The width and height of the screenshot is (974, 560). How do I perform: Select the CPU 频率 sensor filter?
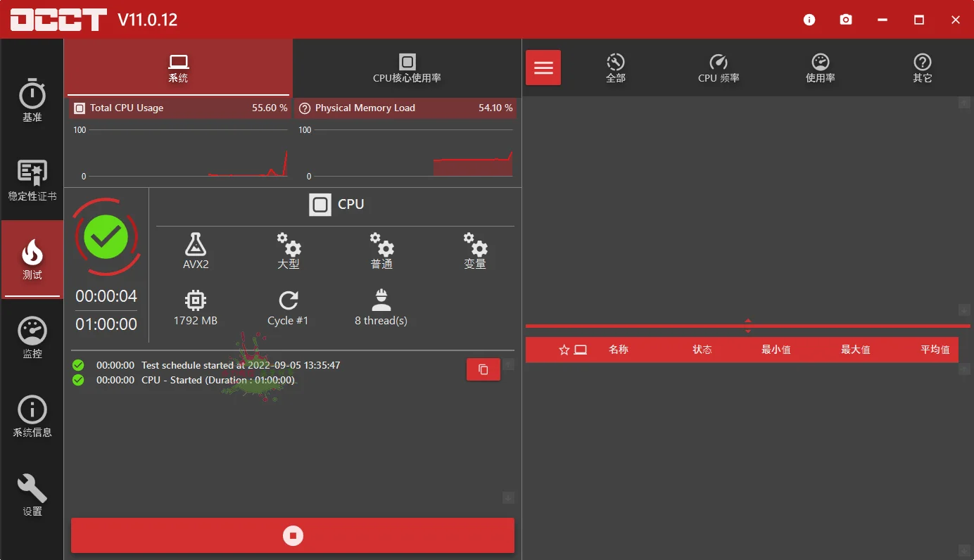[718, 68]
